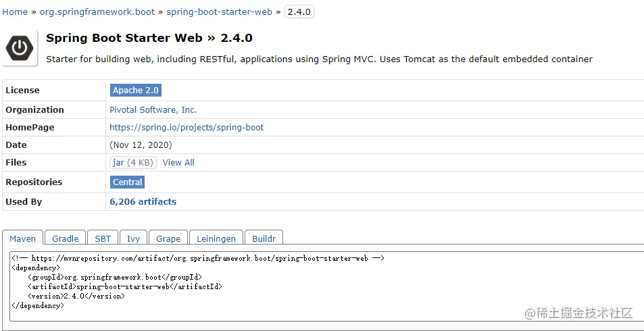The height and width of the screenshot is (331, 644).
Task: Switch to the Leiningen tab
Action: click(x=216, y=238)
